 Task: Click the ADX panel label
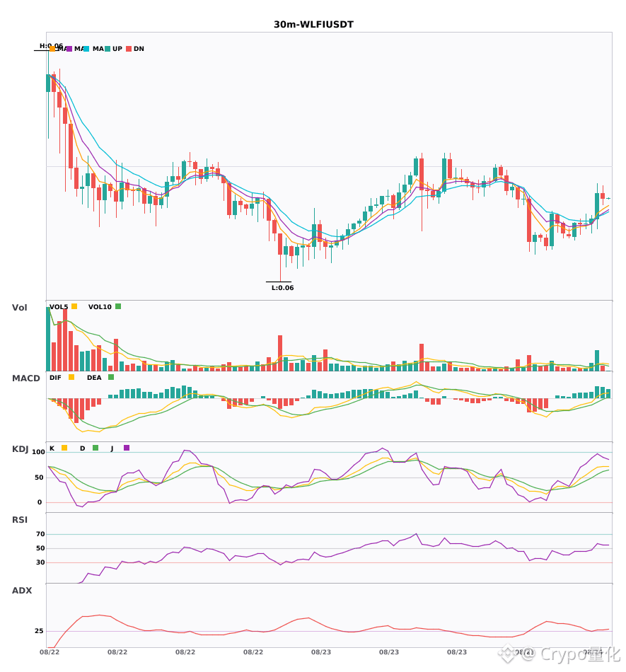(22, 590)
